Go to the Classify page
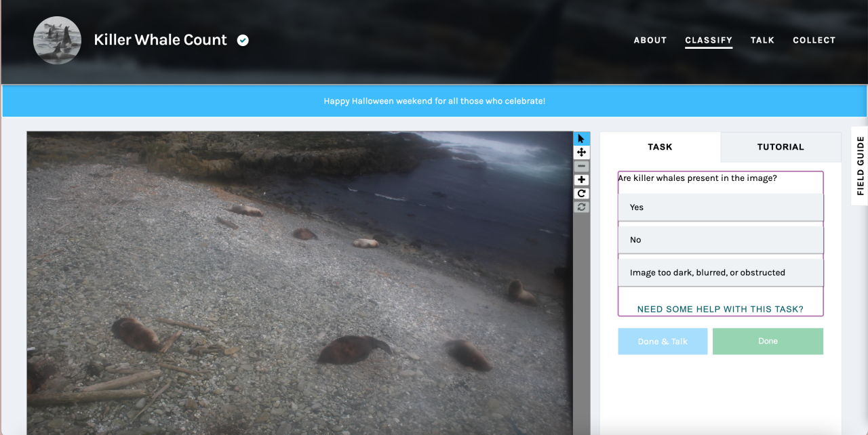 (709, 40)
